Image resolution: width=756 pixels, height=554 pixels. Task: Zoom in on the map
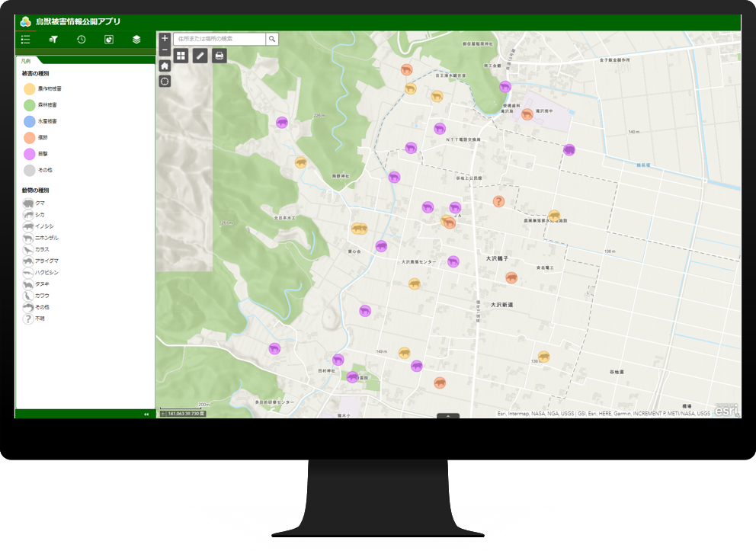pos(165,38)
